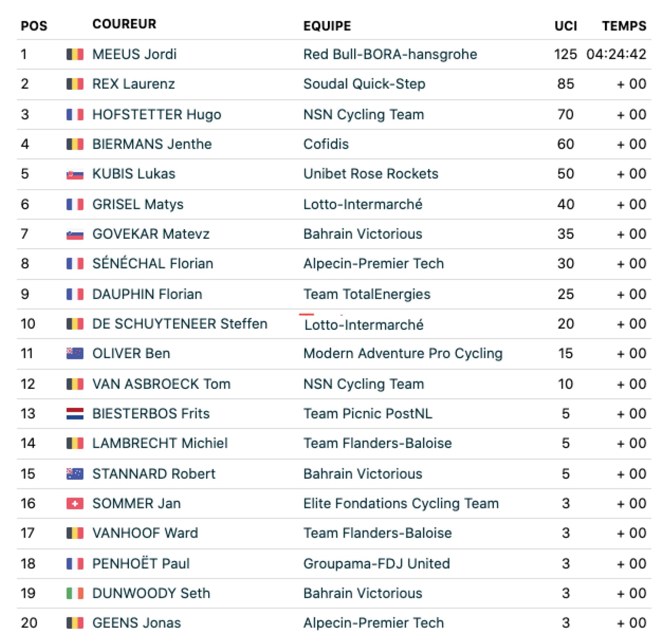Click the Slovenian flag beside GOVEKAR Matevz
The width and height of the screenshot is (668, 644).
coord(75,234)
